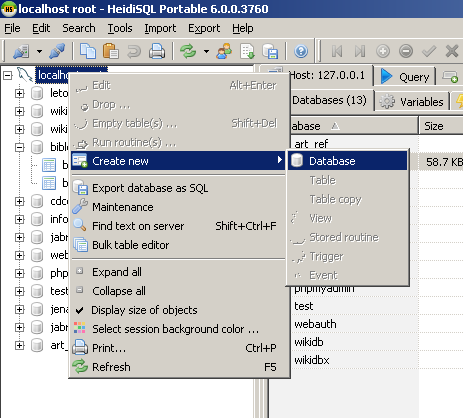Open the dropdown arrow beside session manager
463x418 pixels.
click(39, 51)
